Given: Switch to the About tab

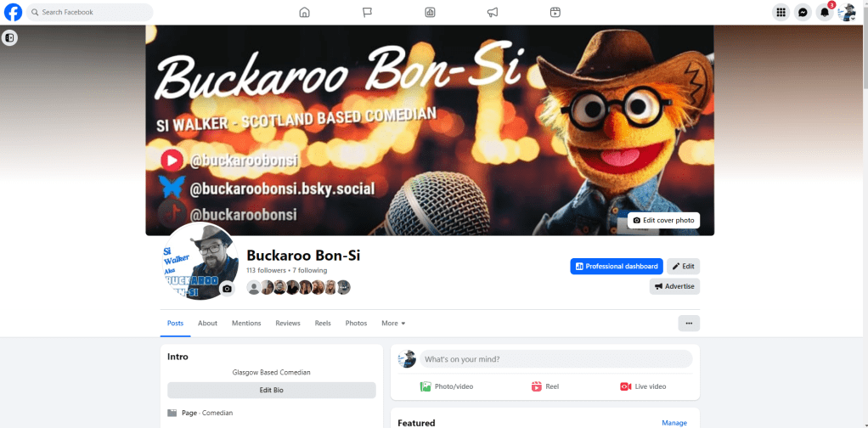Looking at the screenshot, I should [207, 324].
